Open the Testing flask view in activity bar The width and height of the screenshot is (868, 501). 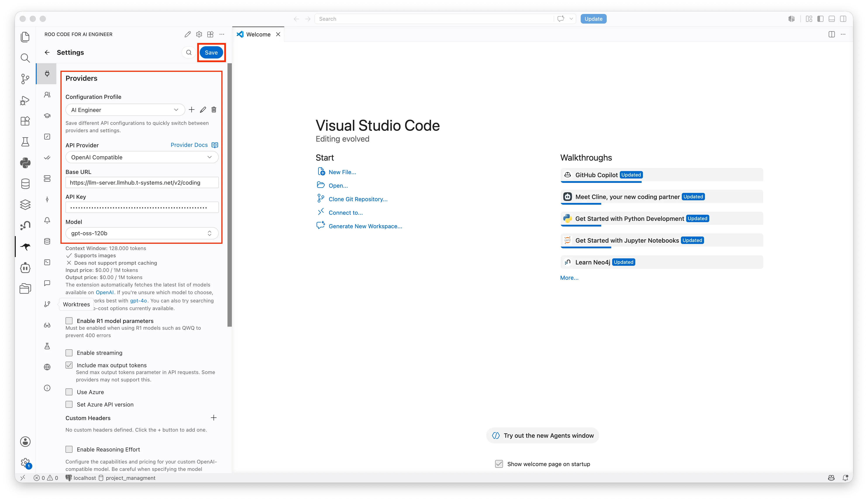(25, 142)
